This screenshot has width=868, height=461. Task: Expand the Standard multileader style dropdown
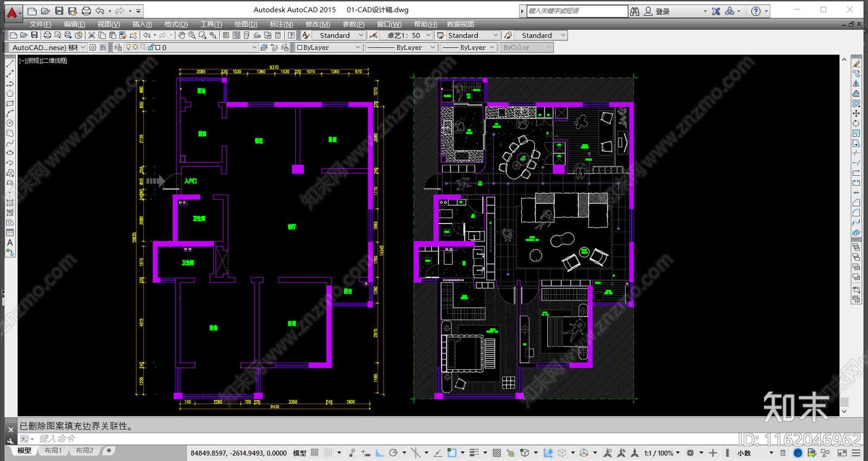point(563,35)
